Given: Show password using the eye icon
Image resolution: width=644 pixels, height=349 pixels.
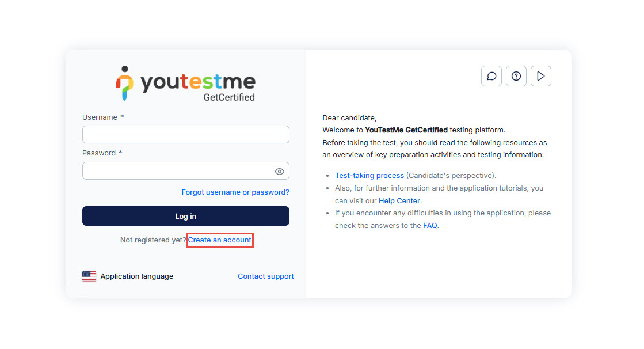Looking at the screenshot, I should pyautogui.click(x=280, y=172).
